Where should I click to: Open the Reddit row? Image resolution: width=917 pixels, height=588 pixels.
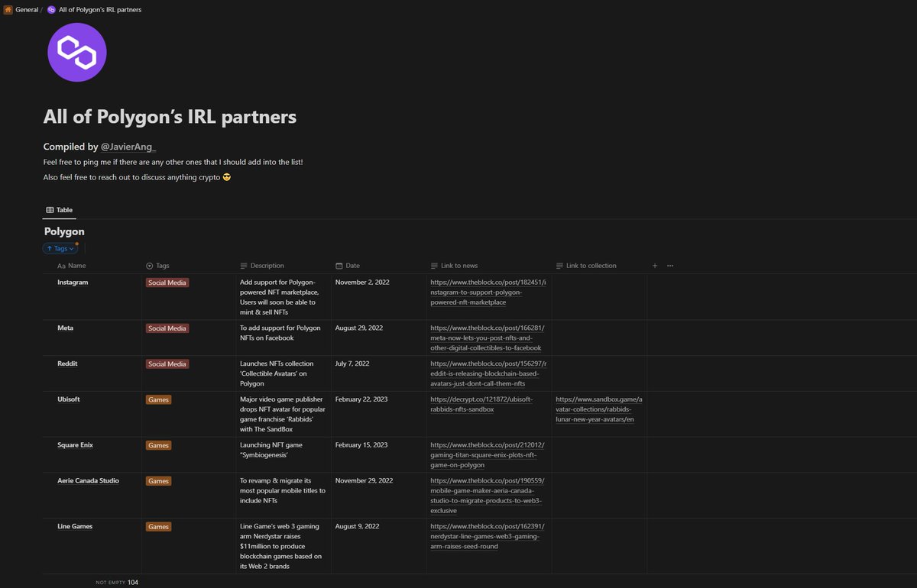coord(67,363)
